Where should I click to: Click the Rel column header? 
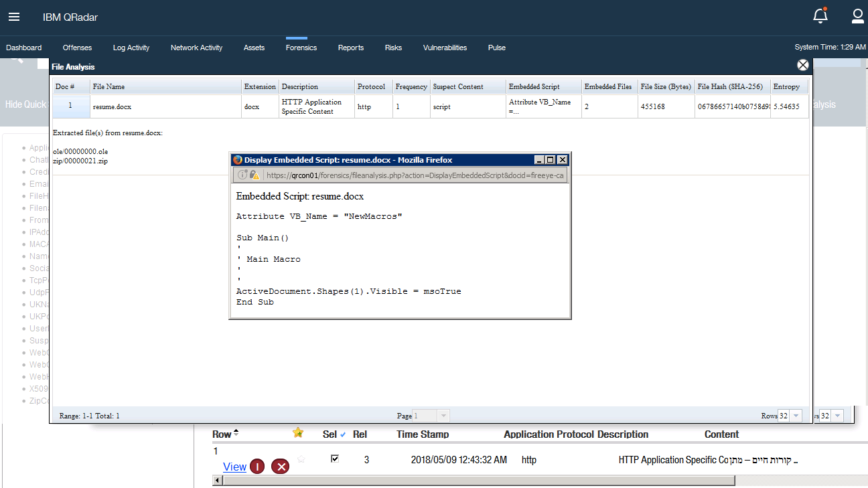point(360,434)
